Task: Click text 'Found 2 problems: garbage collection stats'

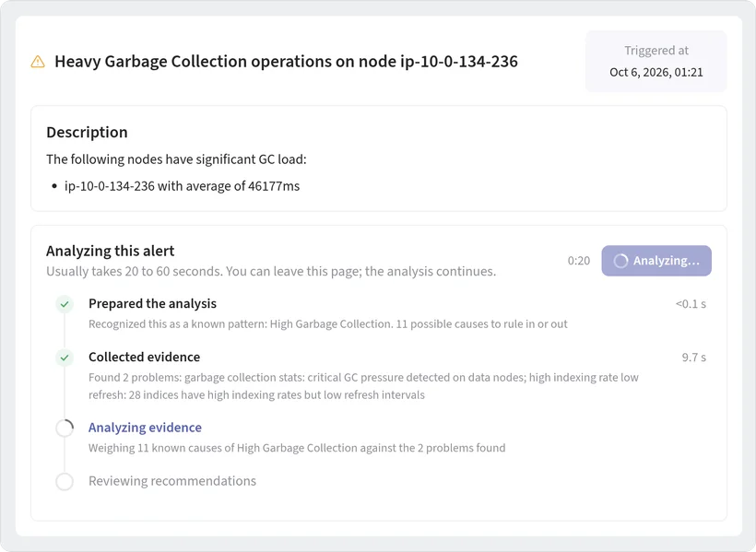Action: coord(196,378)
